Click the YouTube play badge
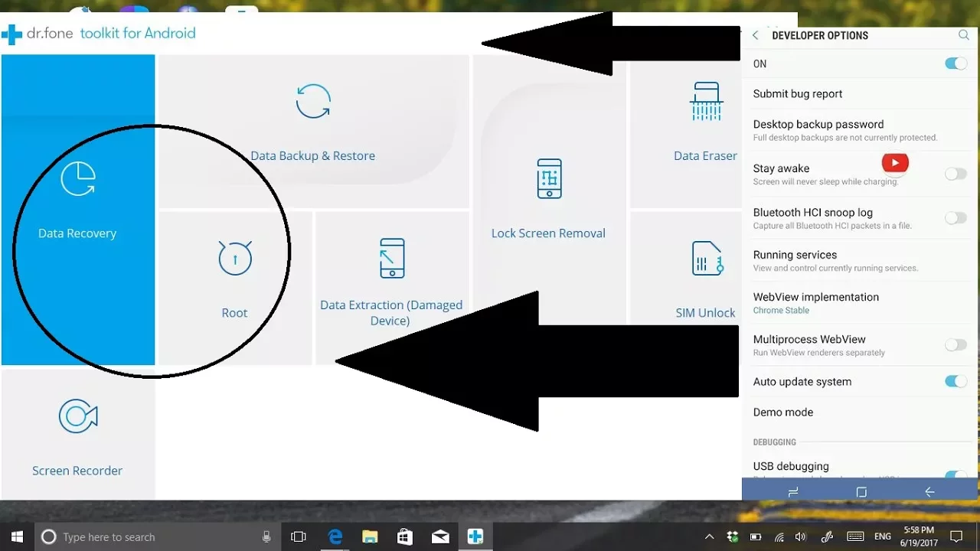Screen dimensions: 980x551 [x=895, y=163]
